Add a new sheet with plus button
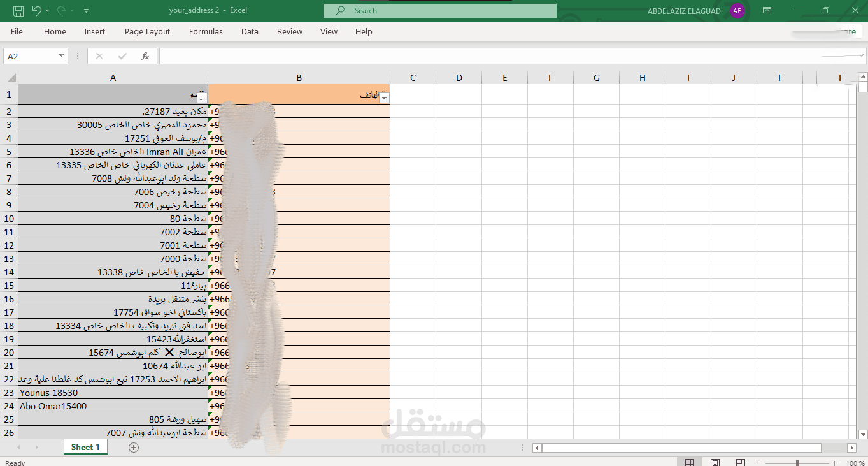Image resolution: width=868 pixels, height=466 pixels. pos(133,448)
